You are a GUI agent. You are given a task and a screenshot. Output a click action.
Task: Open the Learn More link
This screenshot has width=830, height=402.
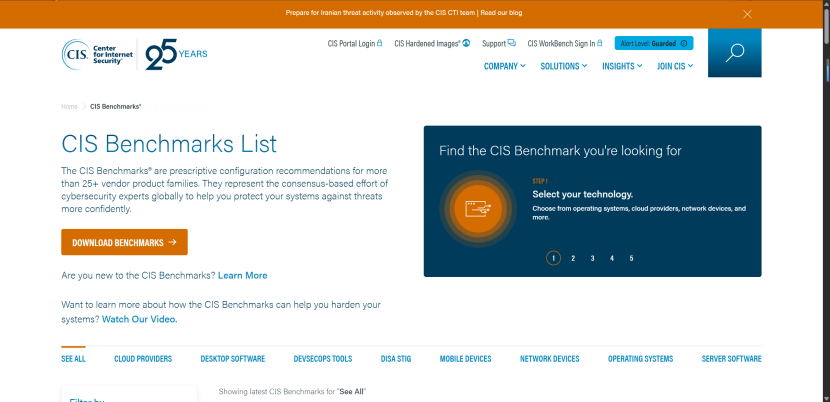point(242,275)
